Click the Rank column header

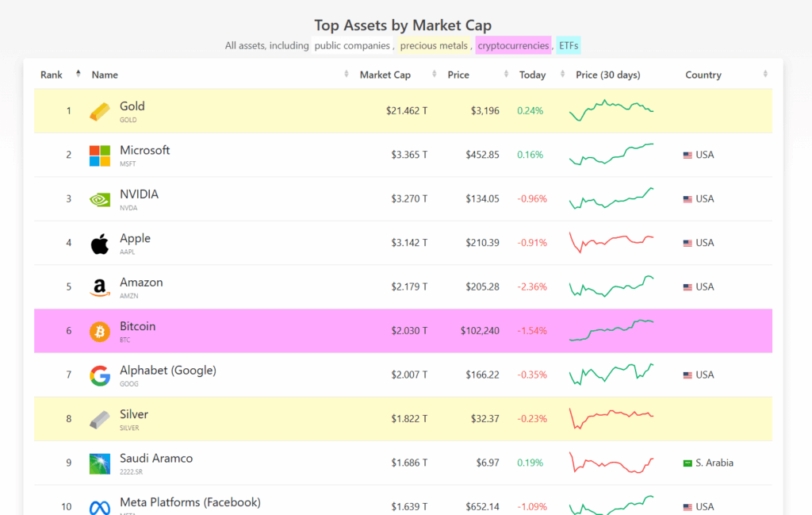(52, 75)
